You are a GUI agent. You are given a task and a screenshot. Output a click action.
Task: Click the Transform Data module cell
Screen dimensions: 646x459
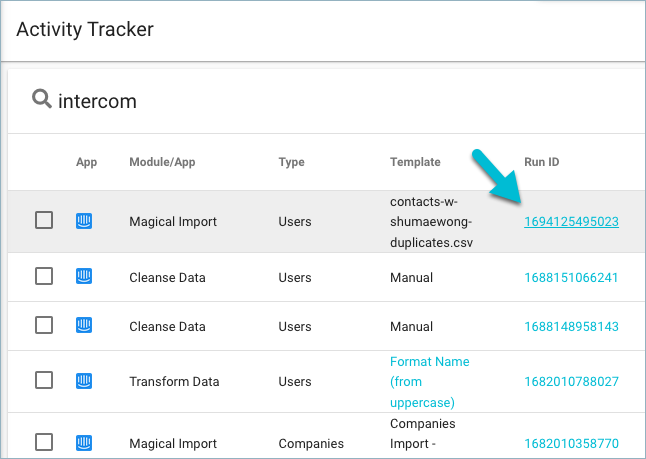pos(174,382)
